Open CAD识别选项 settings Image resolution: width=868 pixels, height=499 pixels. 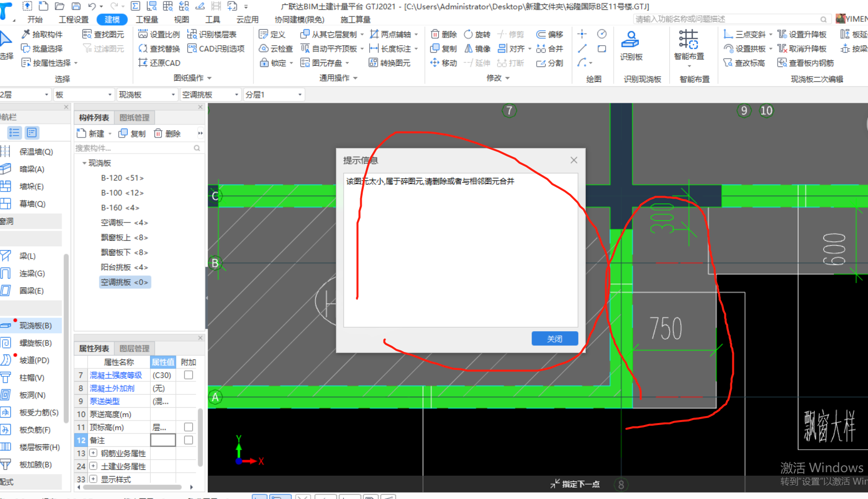pos(216,49)
